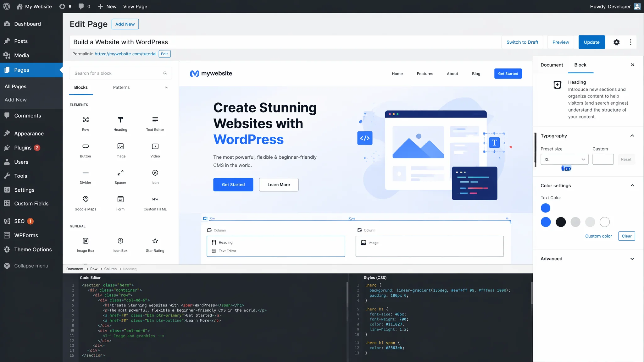Insert an Icon block
Image resolution: width=644 pixels, height=362 pixels.
point(155,177)
